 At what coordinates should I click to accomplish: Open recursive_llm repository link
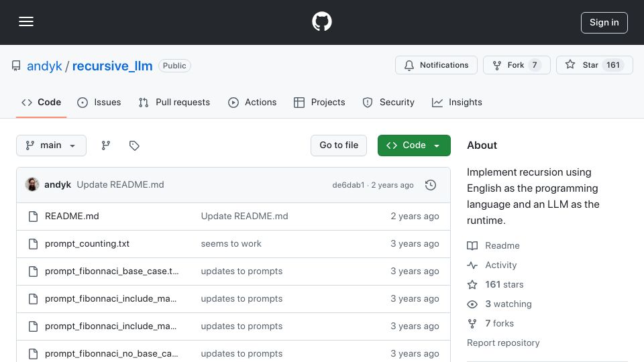pos(113,66)
